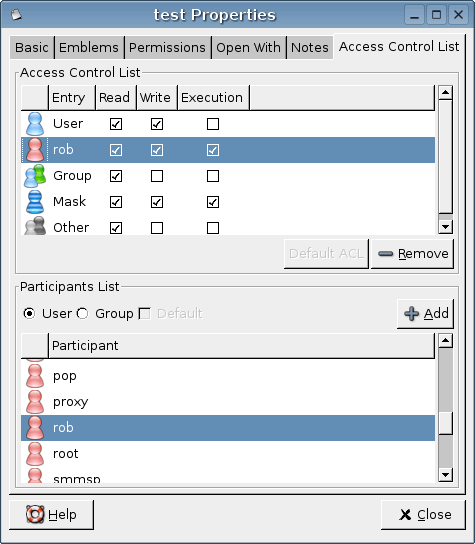
Task: Uncheck Read permission for Other entry
Action: point(116,228)
